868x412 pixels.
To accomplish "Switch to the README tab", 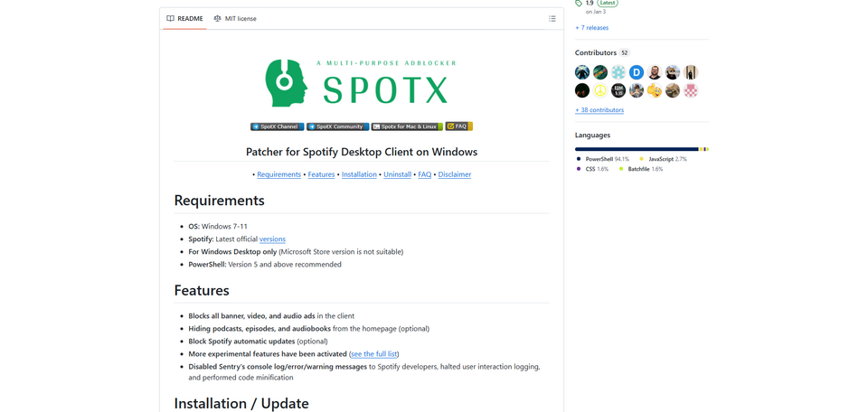I will point(184,18).
